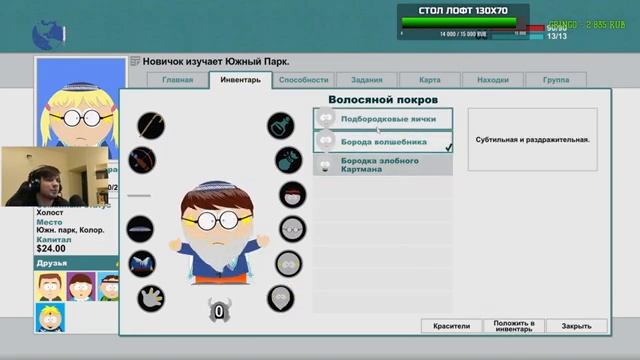Open the bag consumables slot
The image size is (640, 360).
click(x=289, y=160)
